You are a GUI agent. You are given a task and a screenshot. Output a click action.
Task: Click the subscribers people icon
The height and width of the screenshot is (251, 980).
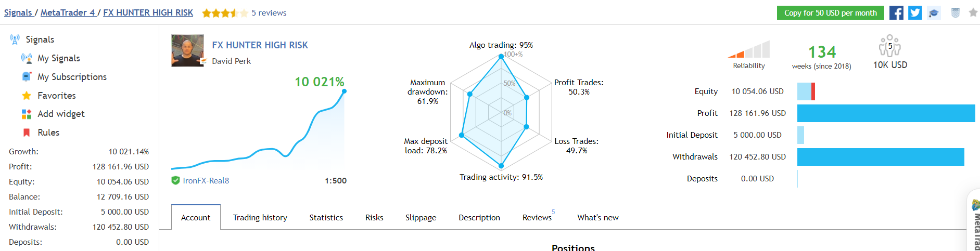889,46
